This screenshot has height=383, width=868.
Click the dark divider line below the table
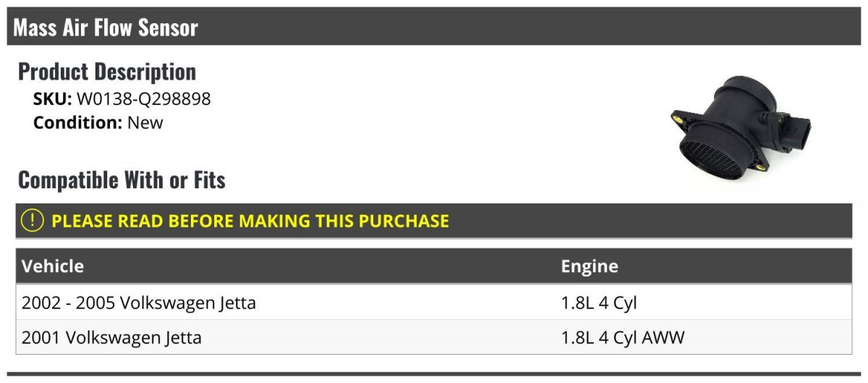point(433,374)
